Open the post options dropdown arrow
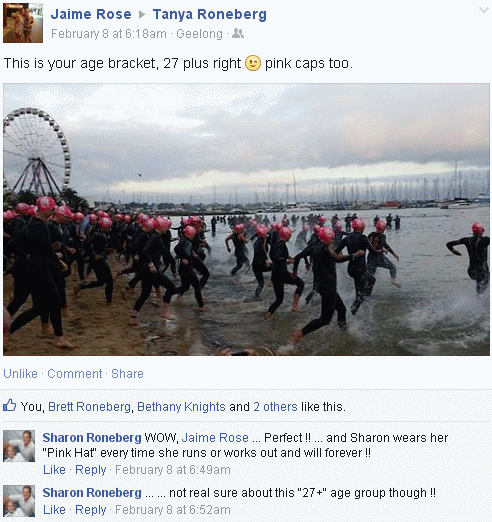The image size is (492, 522). point(483,10)
